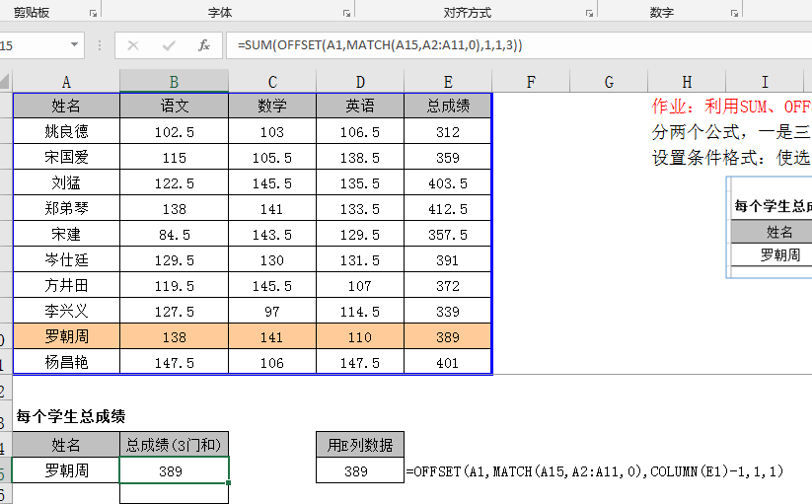Viewport: 812px width, 504px height.
Task: Click the OFFSET formula text in row 15
Action: pos(595,470)
